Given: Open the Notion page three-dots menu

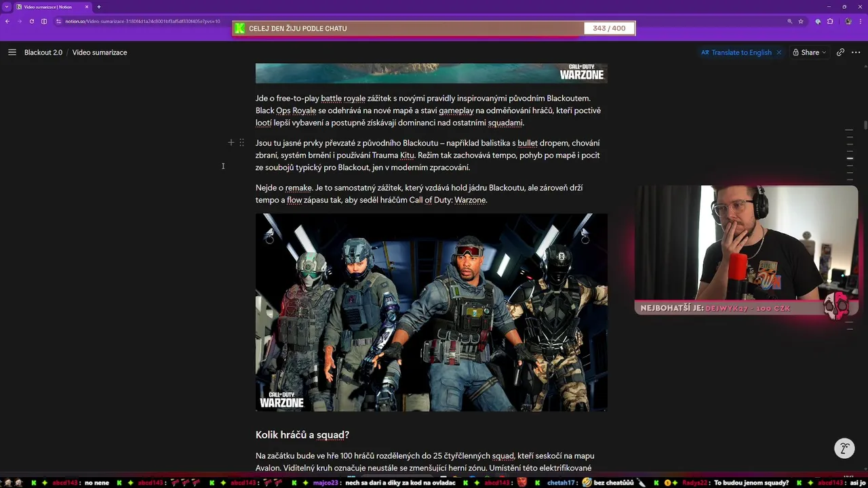Looking at the screenshot, I should click(856, 52).
